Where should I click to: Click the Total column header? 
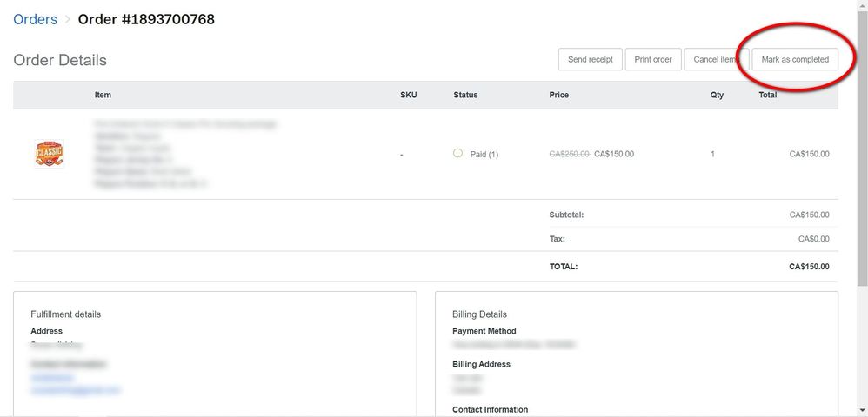[767, 95]
